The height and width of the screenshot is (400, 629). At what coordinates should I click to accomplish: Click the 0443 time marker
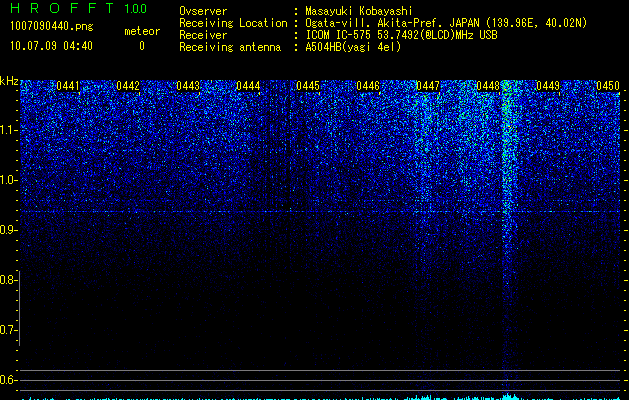[x=188, y=86]
